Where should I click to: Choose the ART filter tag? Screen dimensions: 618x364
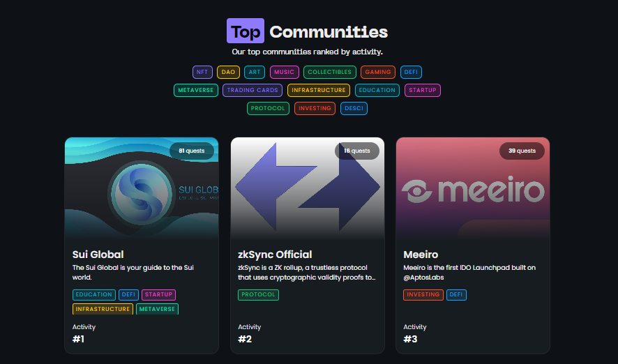click(x=255, y=72)
